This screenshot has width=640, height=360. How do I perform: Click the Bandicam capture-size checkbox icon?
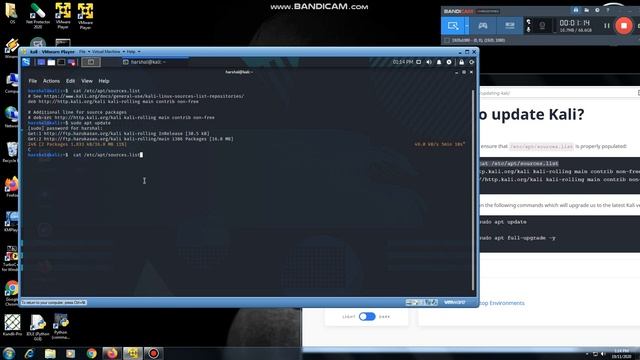[447, 40]
